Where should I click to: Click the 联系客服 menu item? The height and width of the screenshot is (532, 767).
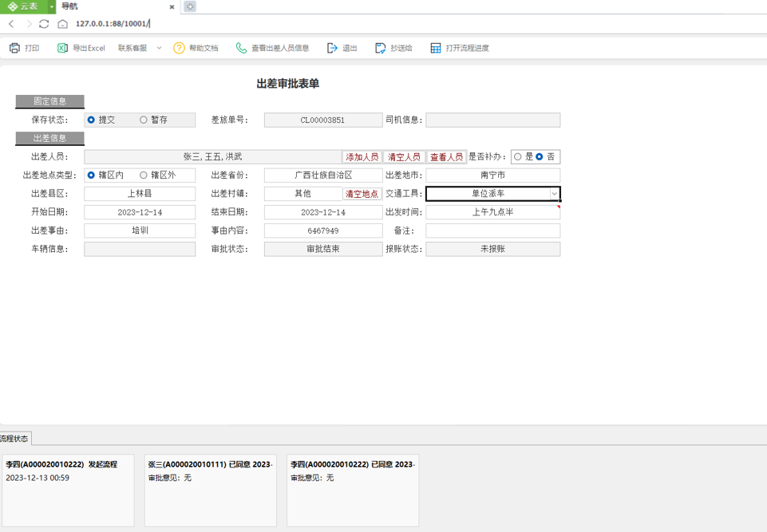[132, 48]
